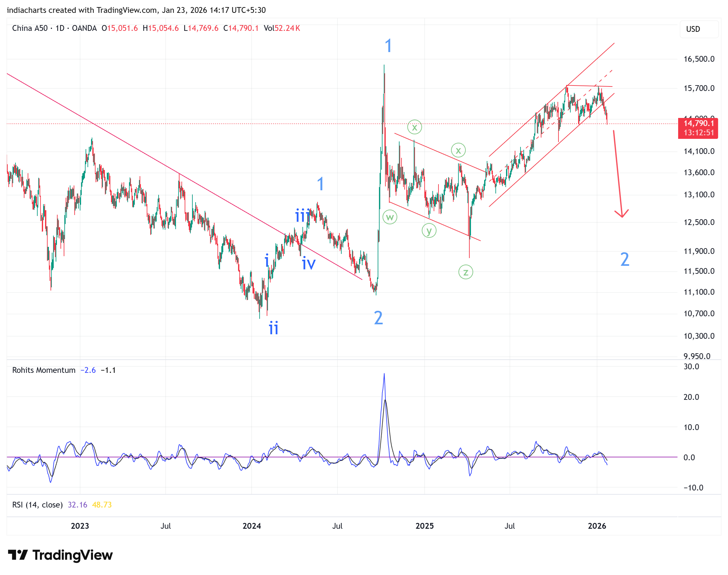The image size is (728, 575).
Task: Select blue wave ii label near 2024 low
Action: (273, 328)
